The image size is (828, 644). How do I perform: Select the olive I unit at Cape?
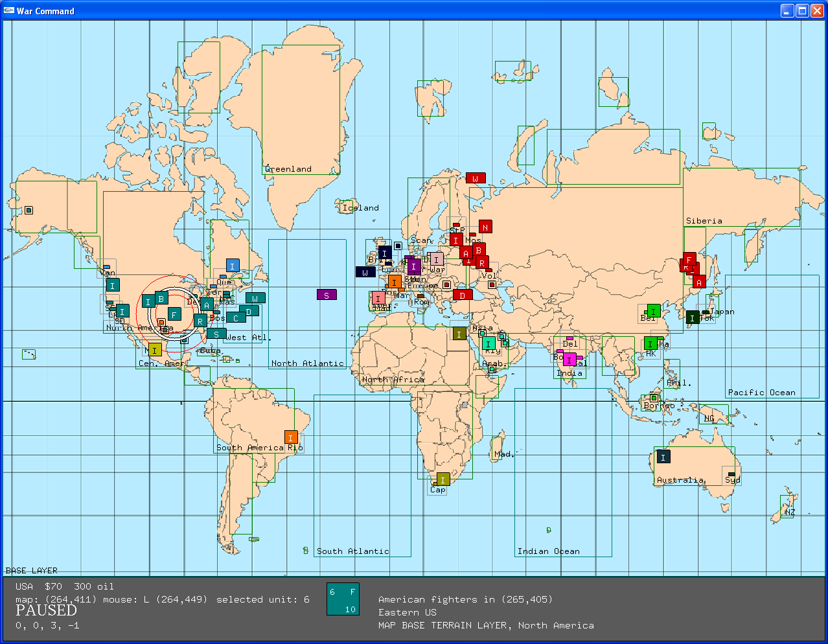pyautogui.click(x=443, y=479)
